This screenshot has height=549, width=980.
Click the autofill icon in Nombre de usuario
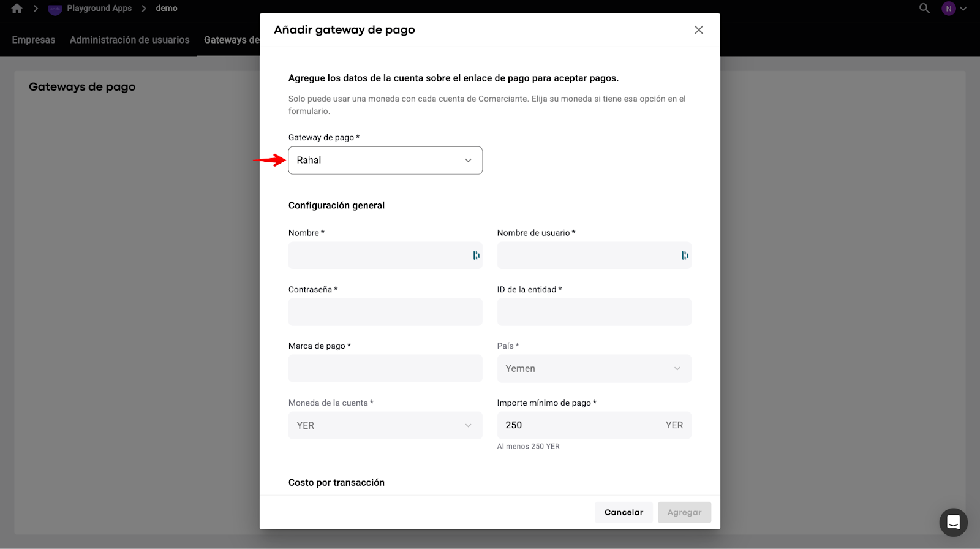click(685, 256)
